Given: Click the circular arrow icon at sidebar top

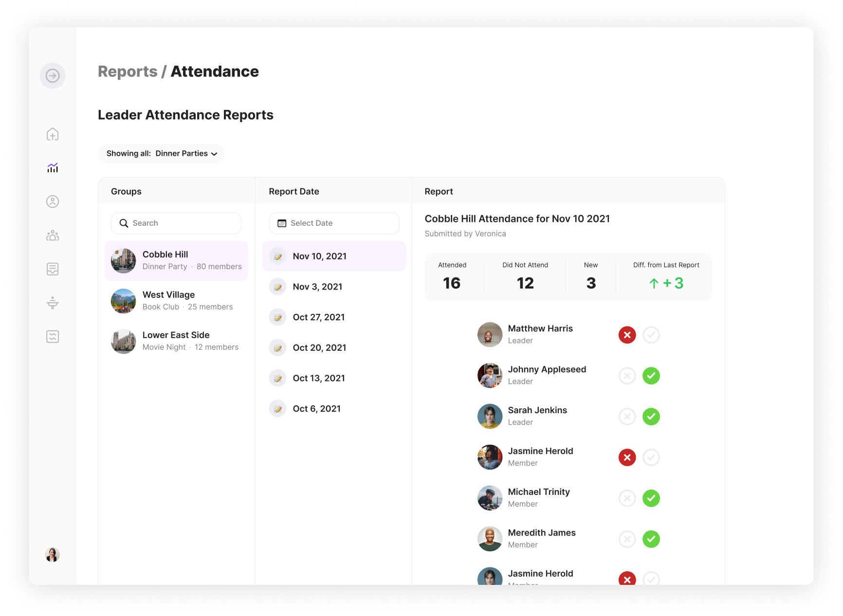Looking at the screenshot, I should point(53,75).
